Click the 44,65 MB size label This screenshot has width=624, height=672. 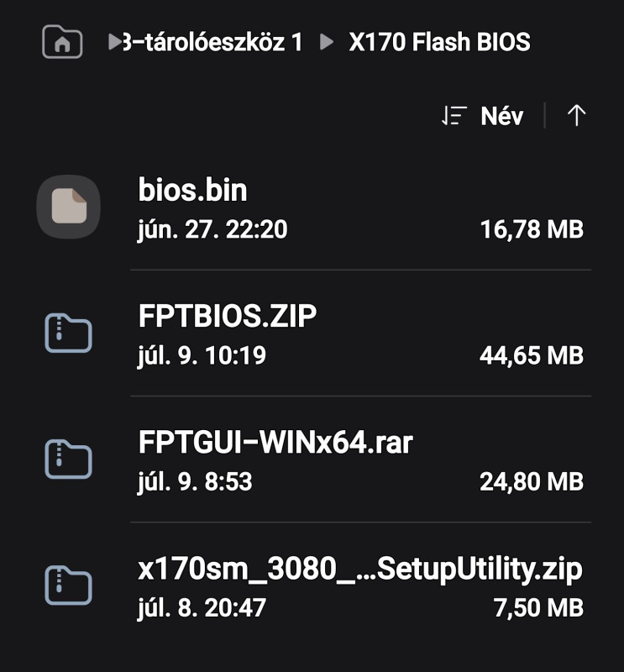tap(532, 355)
